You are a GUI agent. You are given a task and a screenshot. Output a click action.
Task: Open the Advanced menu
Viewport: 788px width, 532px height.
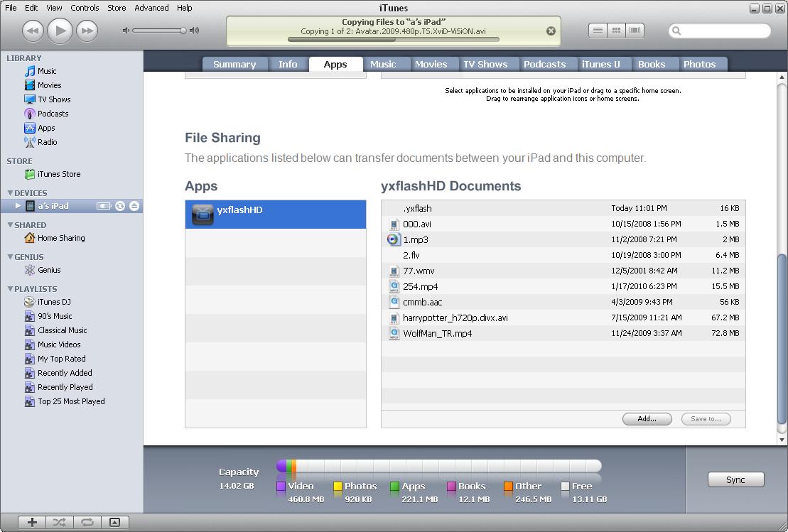coord(151,8)
